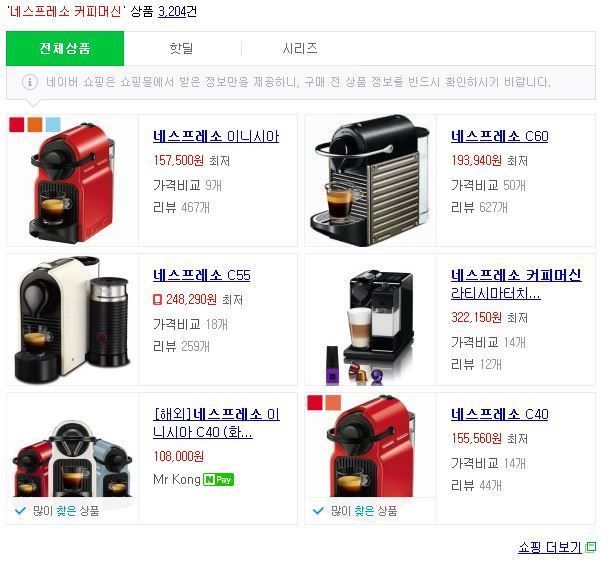610x567 pixels.
Task: Open the 시리즈 tab
Action: point(300,48)
